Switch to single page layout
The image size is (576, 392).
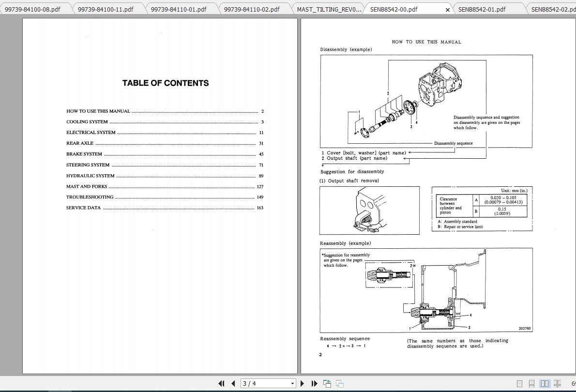519,383
